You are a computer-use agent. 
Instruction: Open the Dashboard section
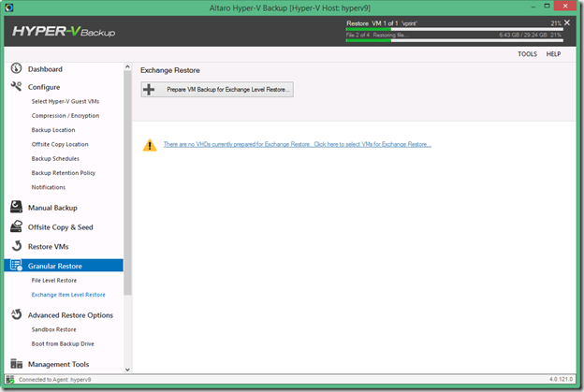tap(45, 69)
